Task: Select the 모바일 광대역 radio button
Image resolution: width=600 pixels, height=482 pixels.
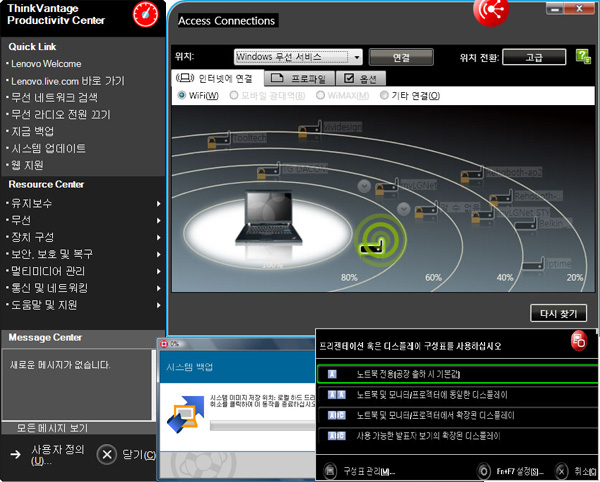Action: 234,95
